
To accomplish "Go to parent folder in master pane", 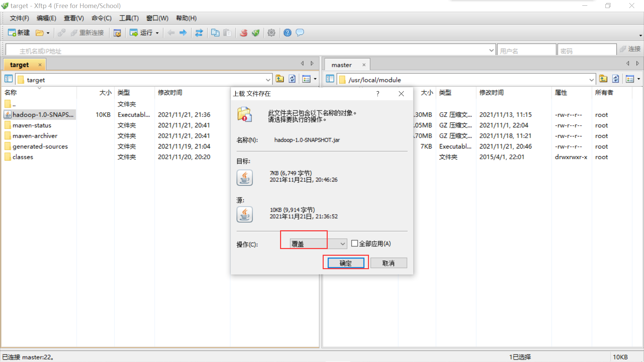I will tap(603, 79).
